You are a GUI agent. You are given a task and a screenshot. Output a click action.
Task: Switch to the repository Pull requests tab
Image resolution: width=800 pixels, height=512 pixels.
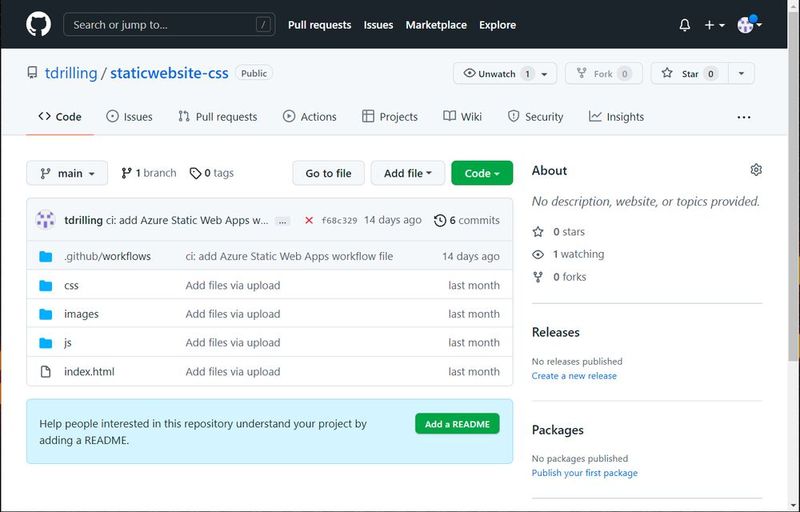[217, 117]
